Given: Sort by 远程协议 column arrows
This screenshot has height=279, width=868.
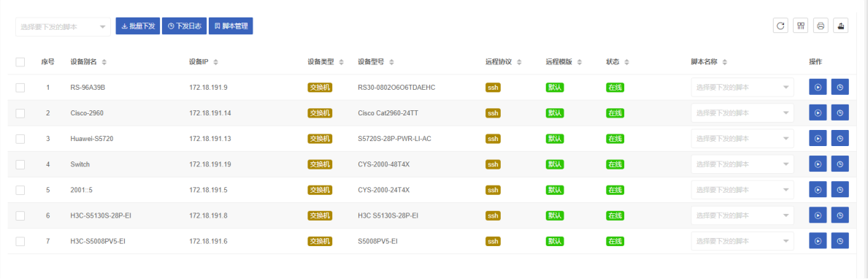Looking at the screenshot, I should tap(519, 62).
